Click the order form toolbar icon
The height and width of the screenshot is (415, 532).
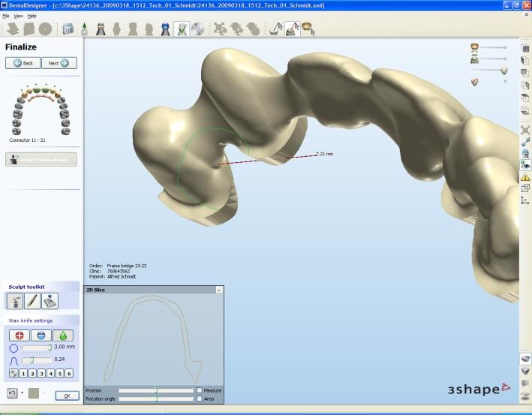[68, 29]
